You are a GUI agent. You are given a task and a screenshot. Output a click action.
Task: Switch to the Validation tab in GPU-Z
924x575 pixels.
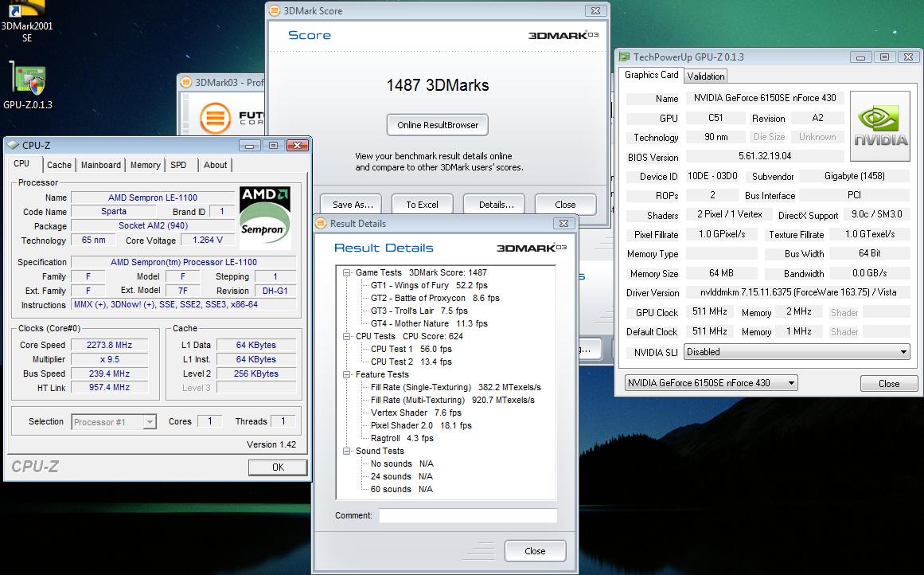(705, 76)
